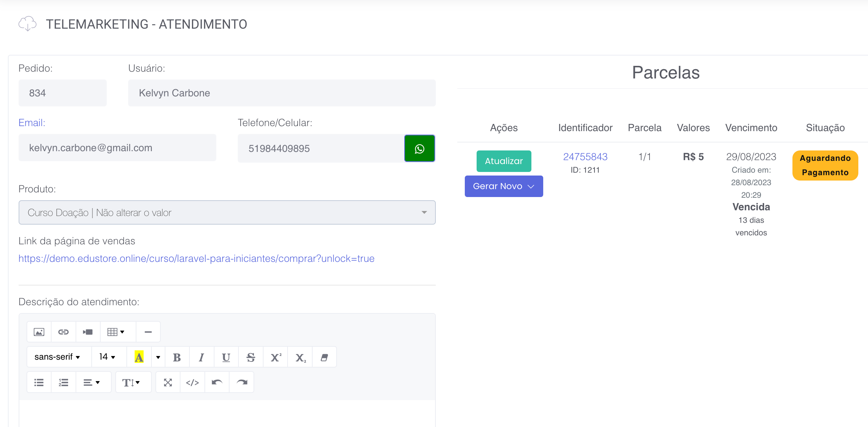
Task: Open the code view in the editor
Action: [x=192, y=382]
